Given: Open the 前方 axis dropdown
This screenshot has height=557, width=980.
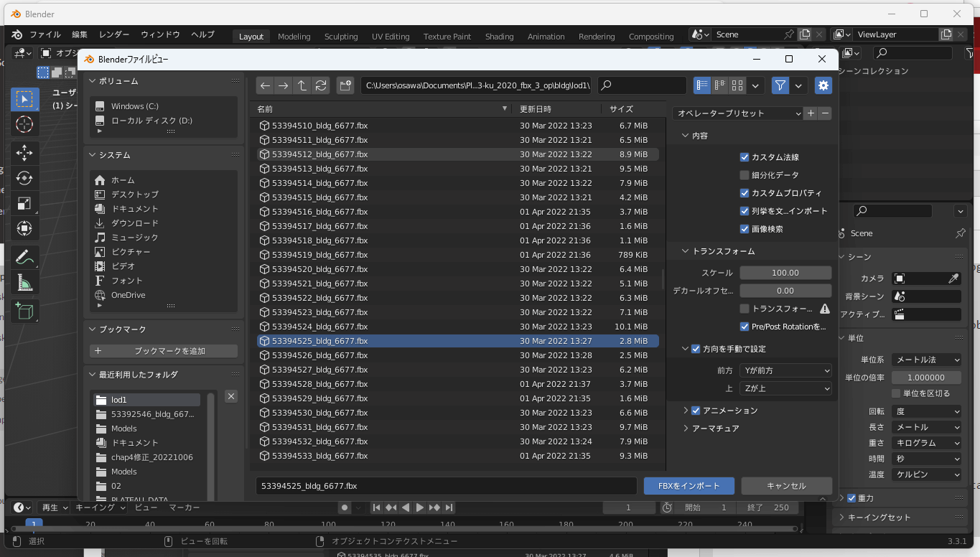Looking at the screenshot, I should click(785, 370).
